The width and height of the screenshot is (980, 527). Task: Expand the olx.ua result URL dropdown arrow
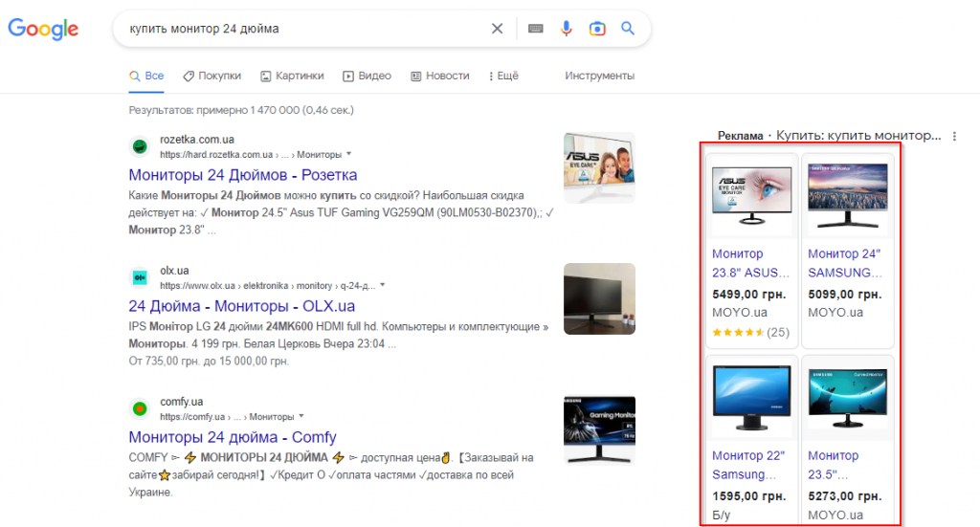tap(383, 285)
